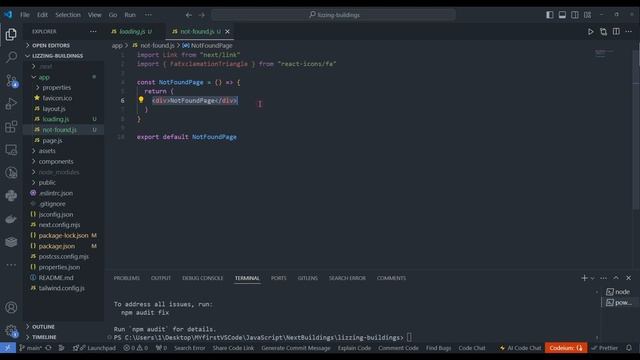This screenshot has width=640, height=360.
Task: Close the terminal panel
Action: tap(629, 278)
